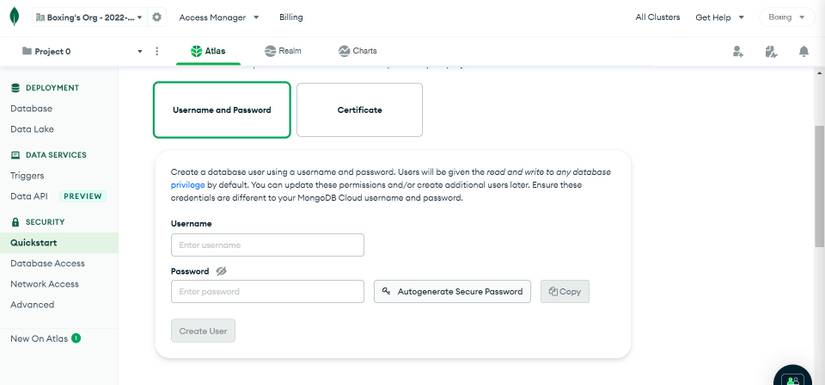Open Data Lake in the sidebar

32,129
